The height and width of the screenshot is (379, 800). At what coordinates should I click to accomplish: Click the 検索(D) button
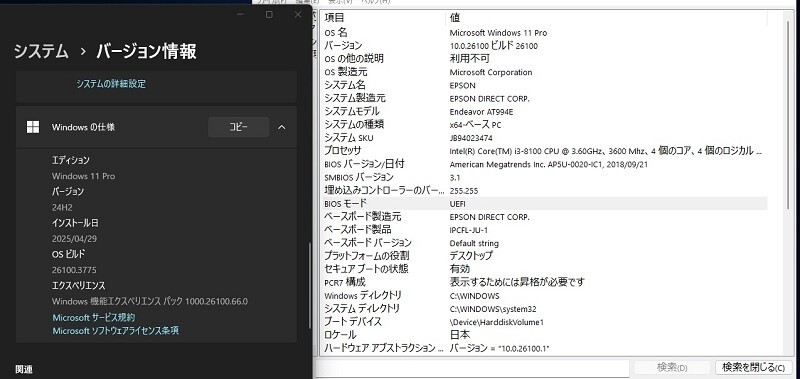coord(672,367)
